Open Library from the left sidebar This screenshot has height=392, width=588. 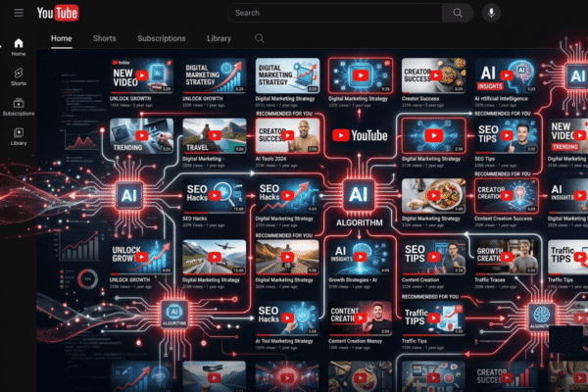19,137
